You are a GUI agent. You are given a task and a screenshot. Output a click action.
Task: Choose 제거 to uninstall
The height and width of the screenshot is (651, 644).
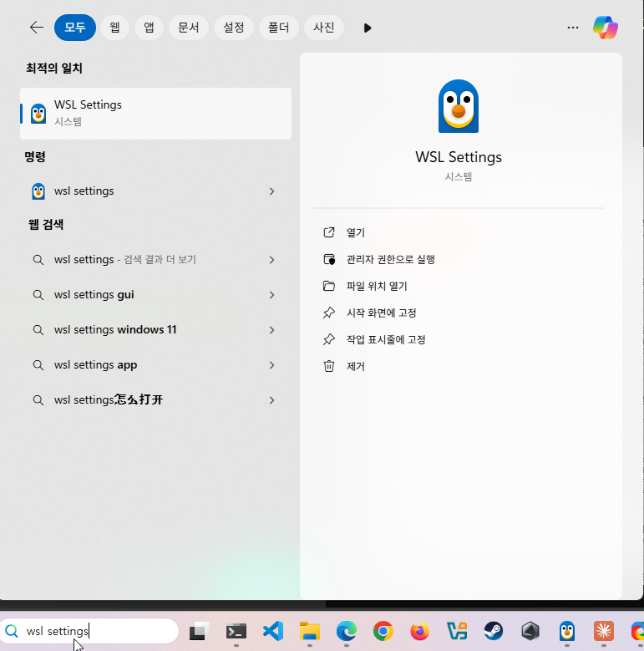click(356, 366)
